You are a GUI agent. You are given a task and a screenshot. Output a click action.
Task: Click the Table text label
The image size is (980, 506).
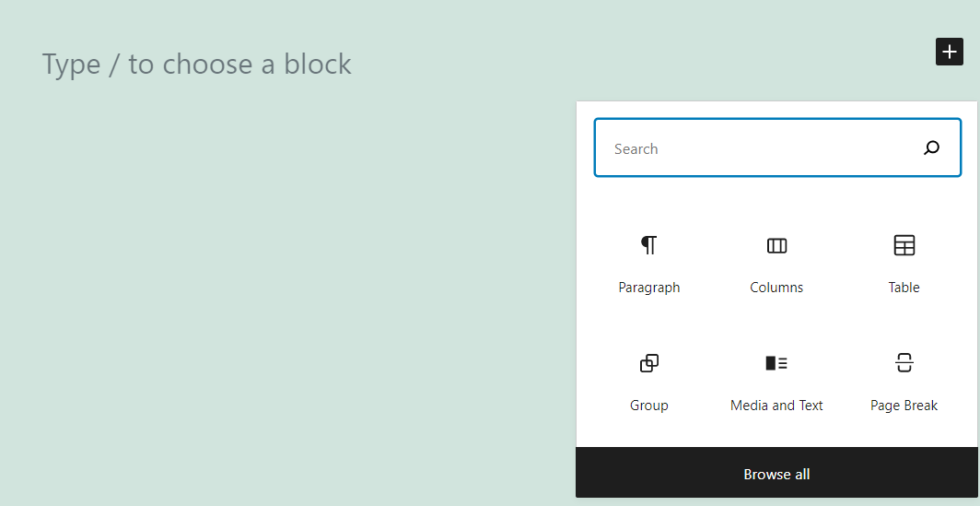904,288
